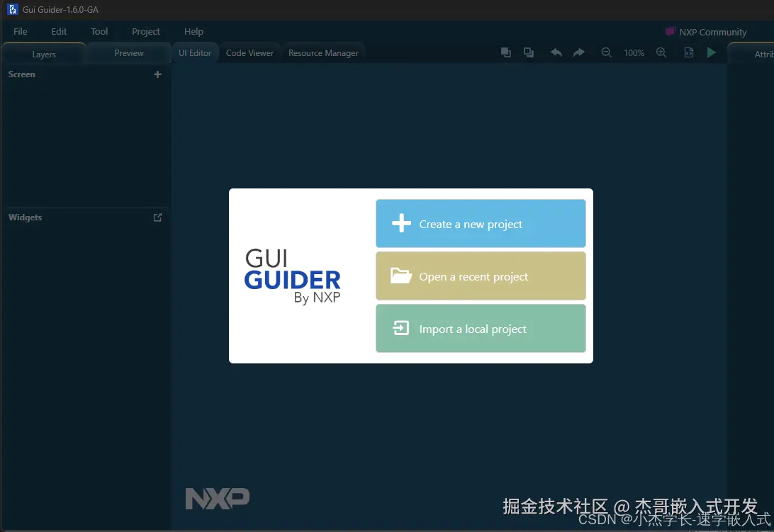Viewport: 774px width, 532px height.
Task: Open the Help menu
Action: (x=193, y=32)
